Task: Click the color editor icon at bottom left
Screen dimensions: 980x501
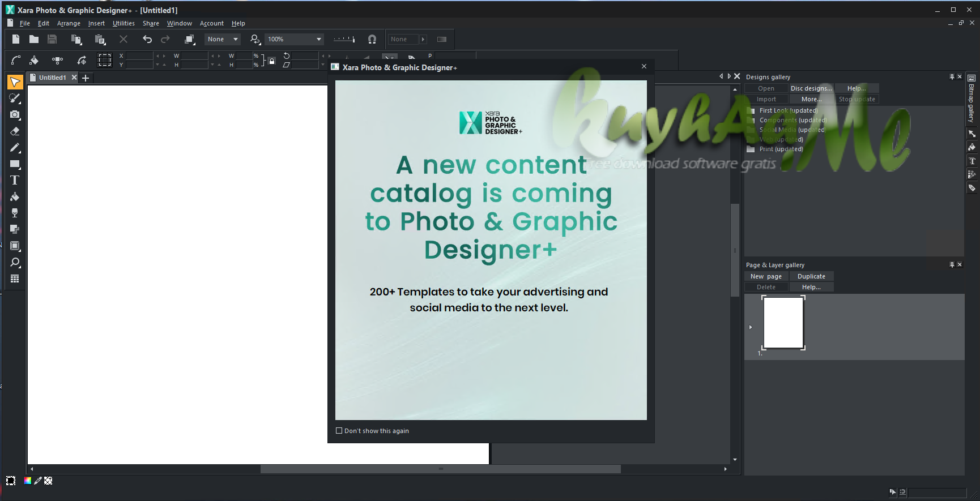Action: (27, 481)
